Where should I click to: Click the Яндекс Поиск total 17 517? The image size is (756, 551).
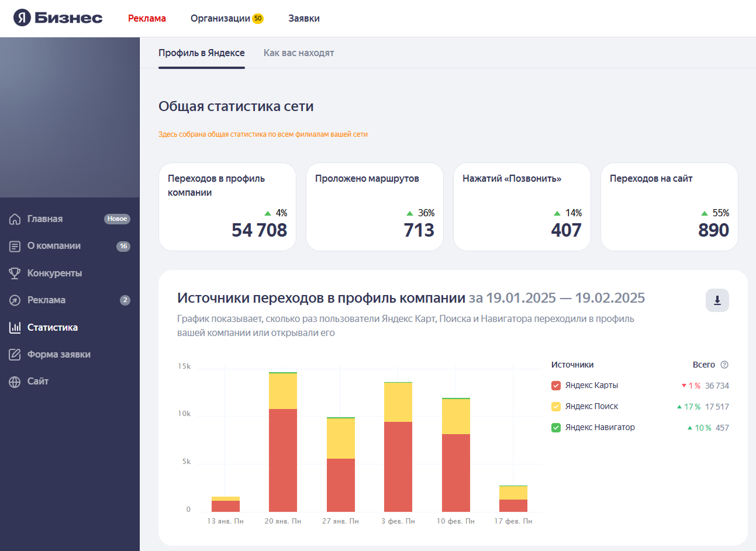(x=717, y=407)
